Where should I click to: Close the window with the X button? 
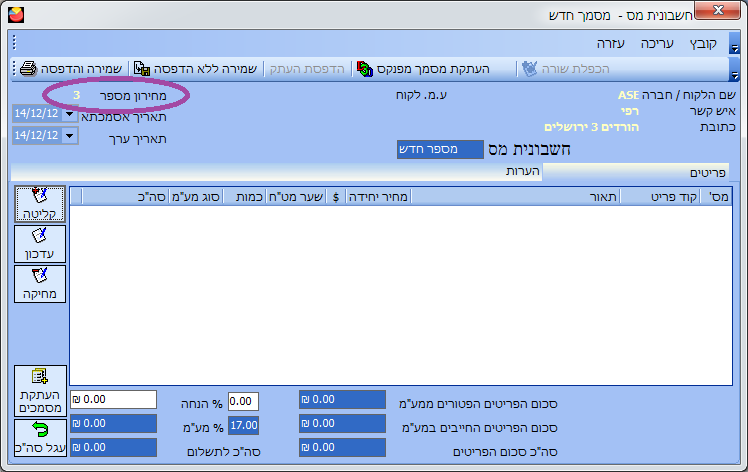pyautogui.click(x=718, y=10)
